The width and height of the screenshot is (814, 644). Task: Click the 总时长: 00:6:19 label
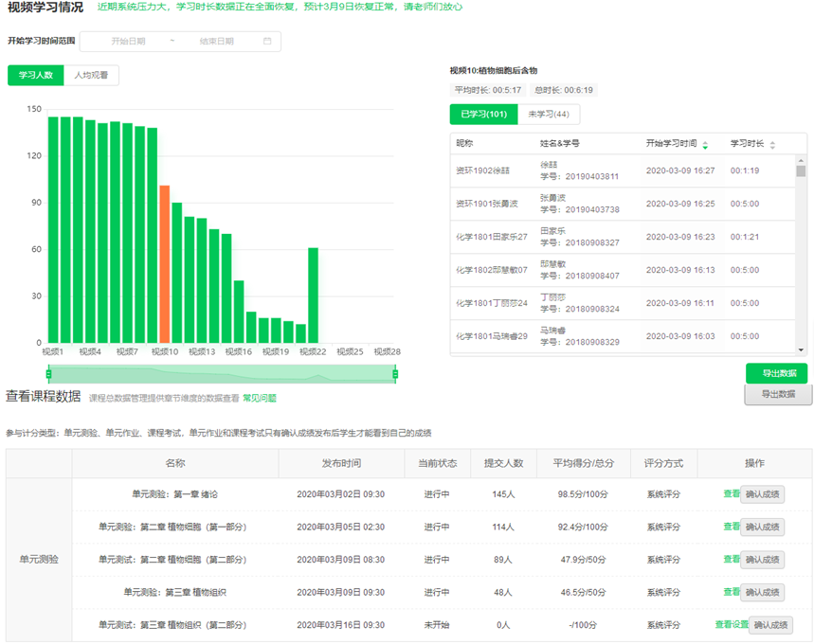pos(563,90)
